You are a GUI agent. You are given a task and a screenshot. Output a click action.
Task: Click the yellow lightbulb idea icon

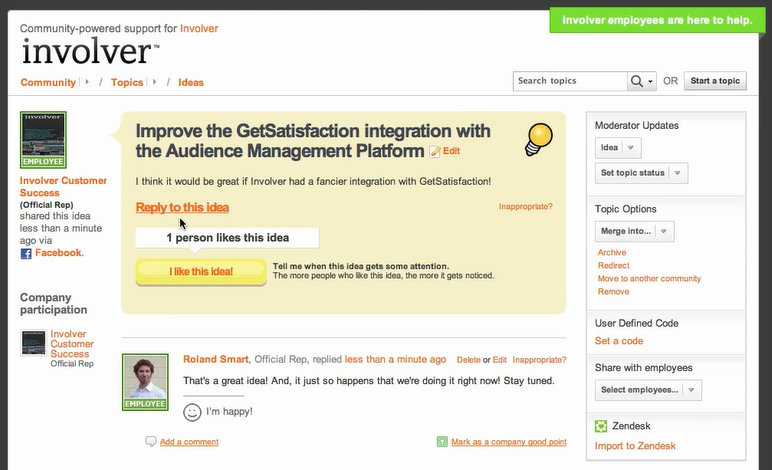(539, 139)
